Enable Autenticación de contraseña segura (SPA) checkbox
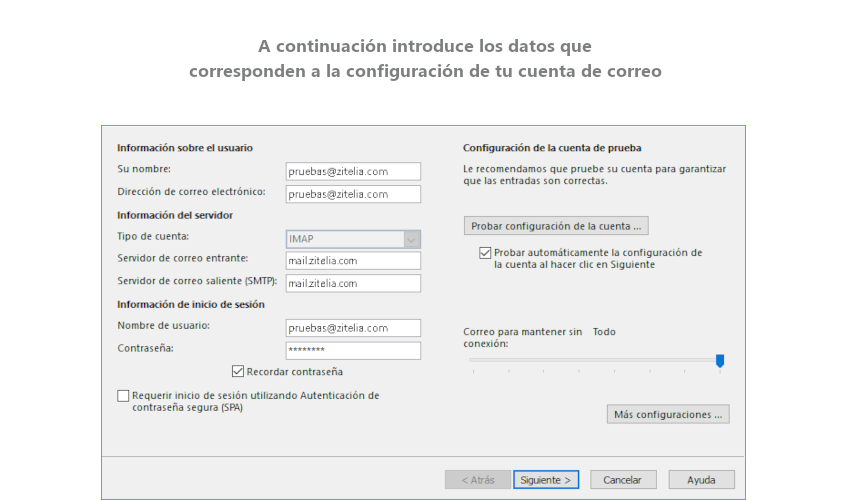This screenshot has width=850, height=500. point(123,396)
